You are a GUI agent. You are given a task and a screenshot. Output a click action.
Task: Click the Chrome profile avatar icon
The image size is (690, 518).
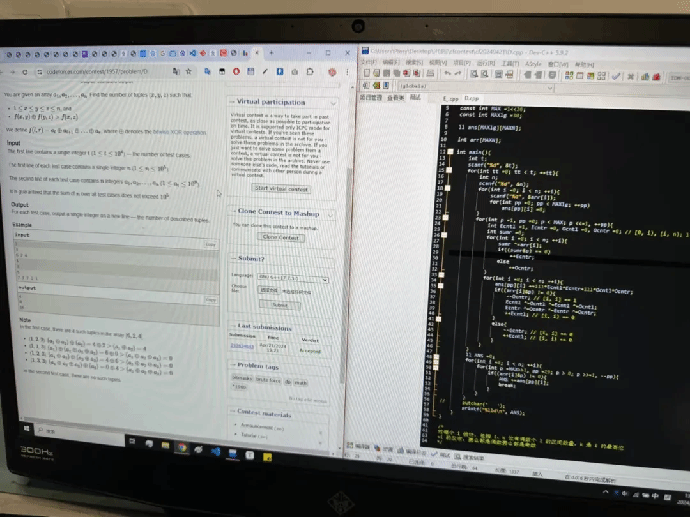pyautogui.click(x=332, y=72)
